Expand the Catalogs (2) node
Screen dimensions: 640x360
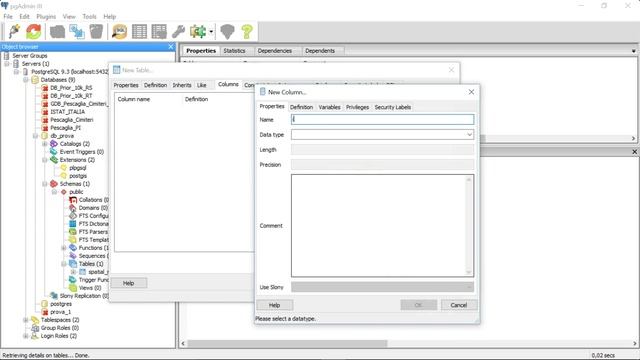click(x=45, y=144)
